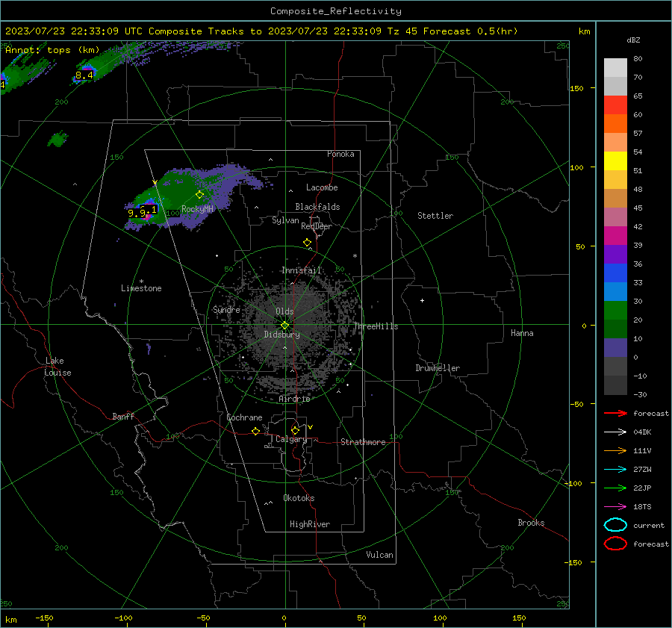The width and height of the screenshot is (672, 628).
Task: Pick the purple 36-39 dBZ swatch
Action: click(615, 255)
